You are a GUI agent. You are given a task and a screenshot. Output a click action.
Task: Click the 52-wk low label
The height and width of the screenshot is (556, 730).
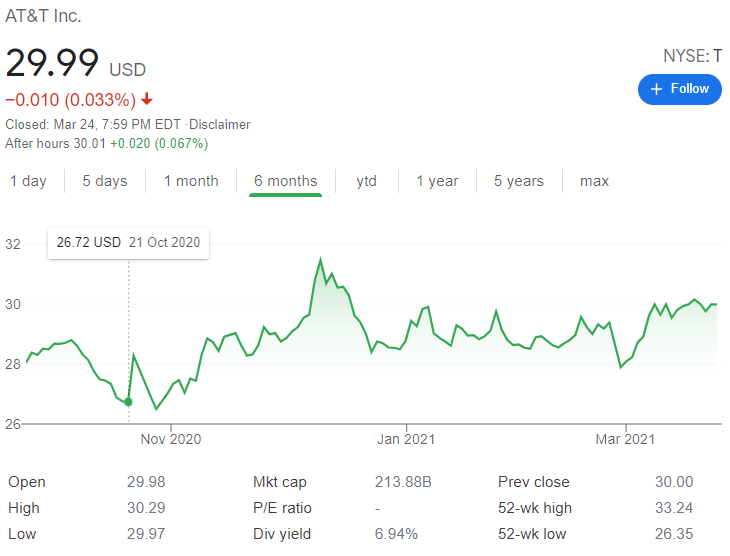[x=532, y=534]
